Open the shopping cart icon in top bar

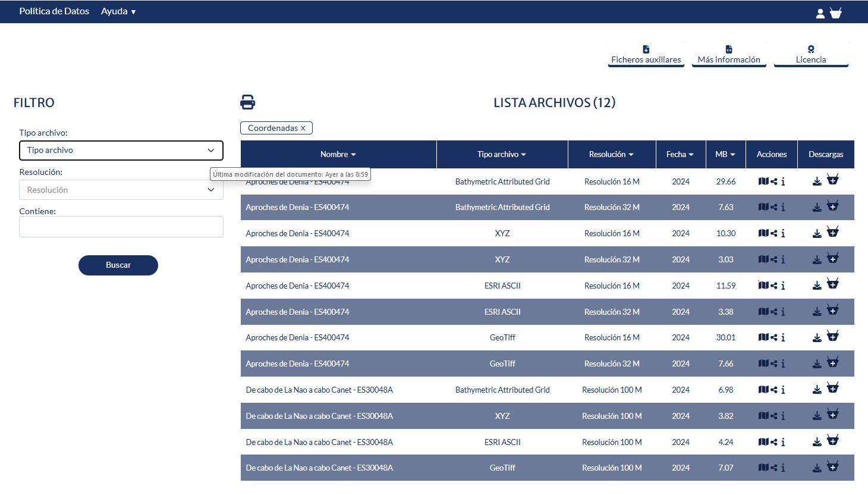(836, 12)
